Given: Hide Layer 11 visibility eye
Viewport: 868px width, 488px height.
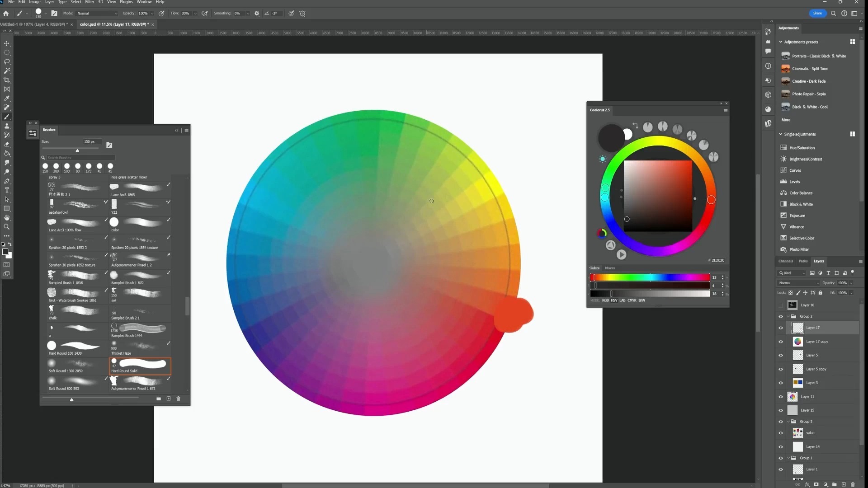Looking at the screenshot, I should click(781, 397).
